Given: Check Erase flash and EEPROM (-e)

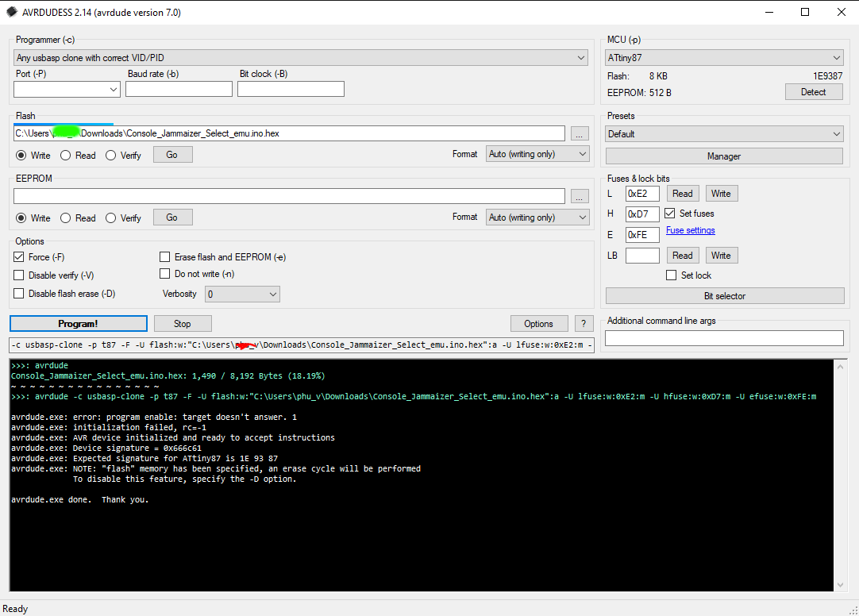Looking at the screenshot, I should pos(165,257).
